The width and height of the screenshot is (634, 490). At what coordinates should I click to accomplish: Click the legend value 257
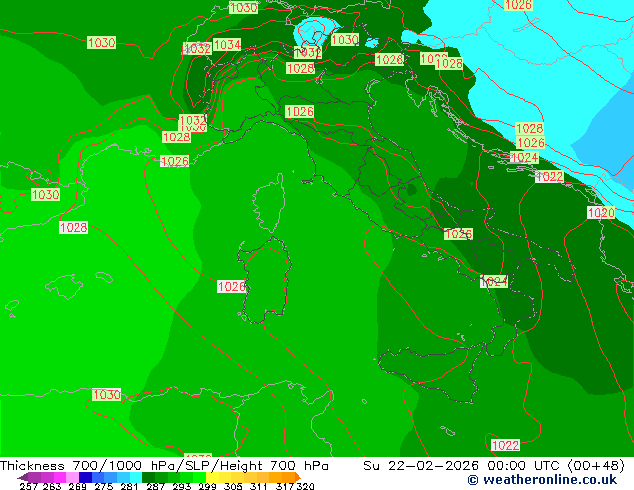point(29,486)
